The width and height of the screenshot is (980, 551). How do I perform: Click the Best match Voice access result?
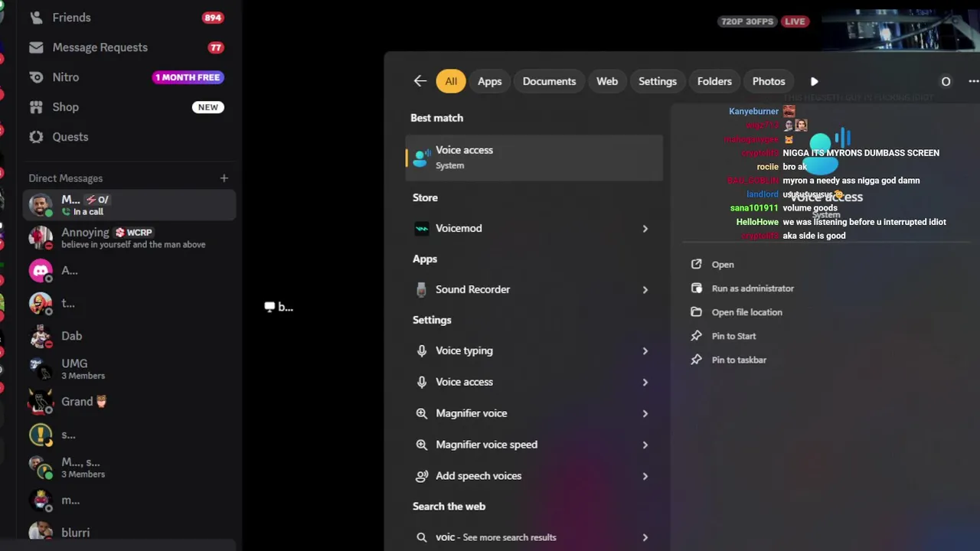tap(534, 157)
